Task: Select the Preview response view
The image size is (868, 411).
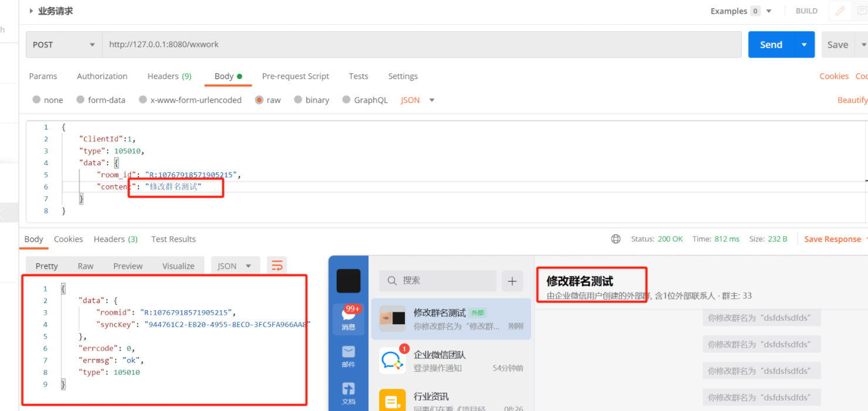Action: point(128,266)
